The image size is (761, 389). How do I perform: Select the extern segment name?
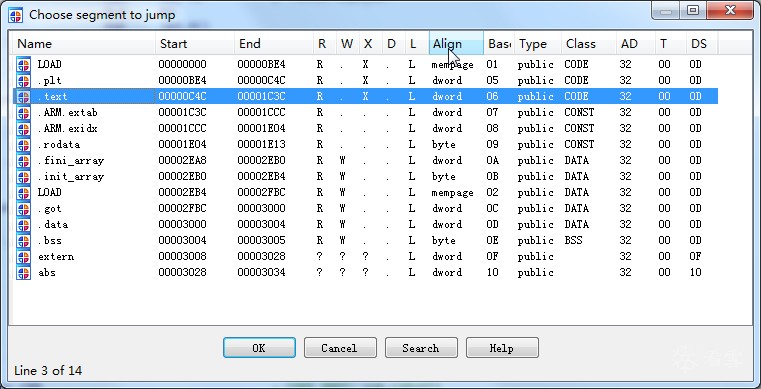pos(56,257)
